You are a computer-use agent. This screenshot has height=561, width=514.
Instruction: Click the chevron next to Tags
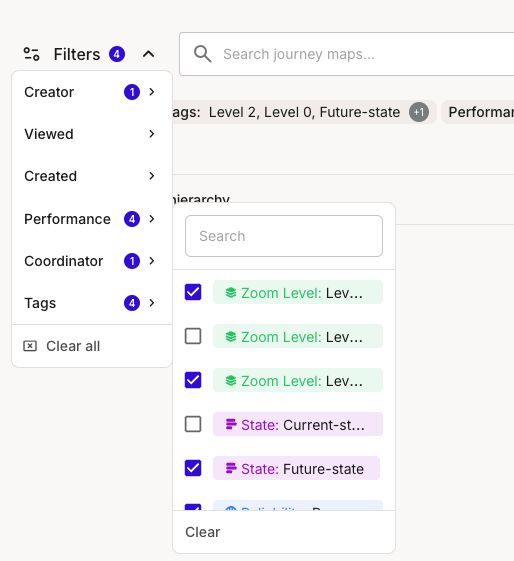(152, 303)
